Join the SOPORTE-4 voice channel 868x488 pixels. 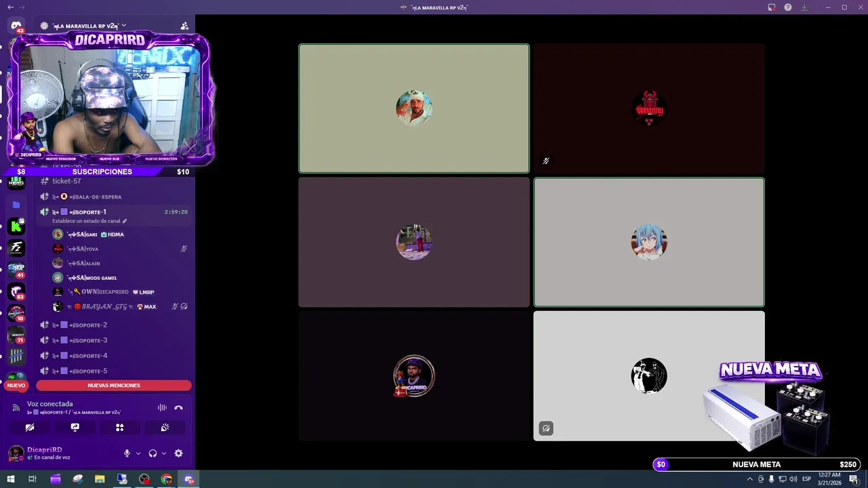pyautogui.click(x=114, y=356)
